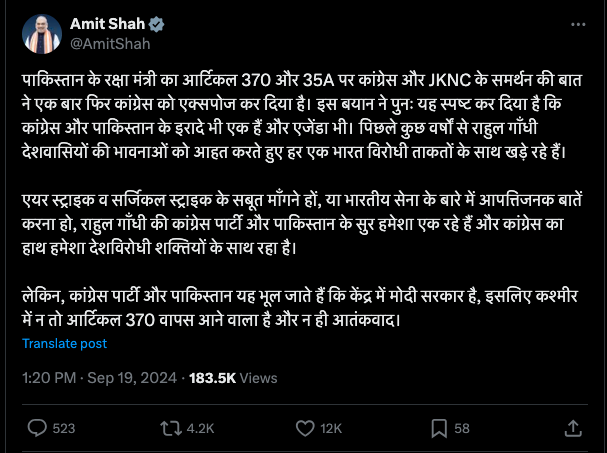Image resolution: width=607 pixels, height=453 pixels.
Task: Click the 4.2K reposts count
Action: click(200, 428)
